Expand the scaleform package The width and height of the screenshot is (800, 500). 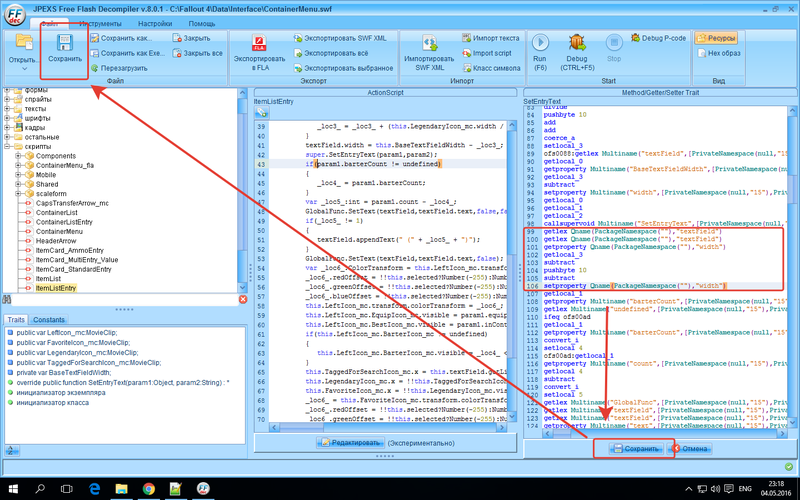(18, 194)
